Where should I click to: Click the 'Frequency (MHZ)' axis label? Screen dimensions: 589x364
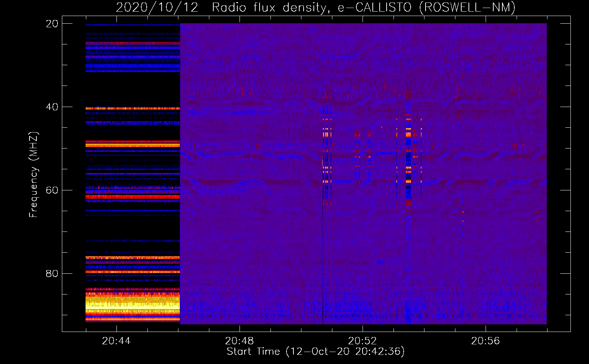pos(33,175)
